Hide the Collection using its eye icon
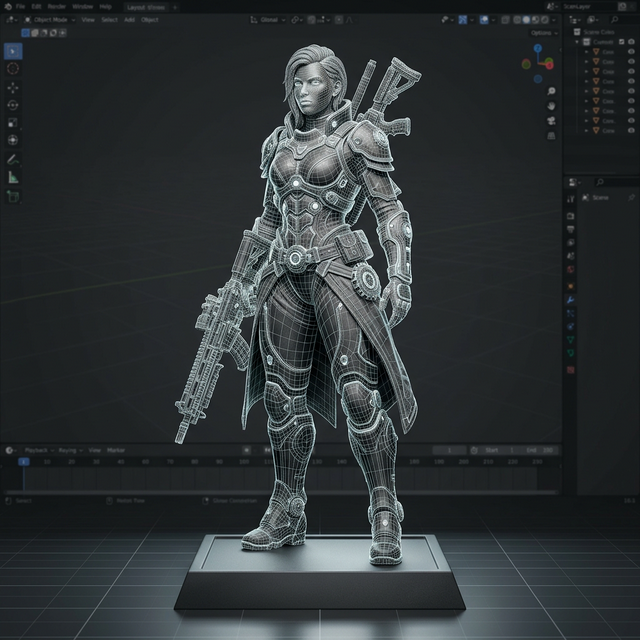Viewport: 640px width, 640px height. point(631,42)
